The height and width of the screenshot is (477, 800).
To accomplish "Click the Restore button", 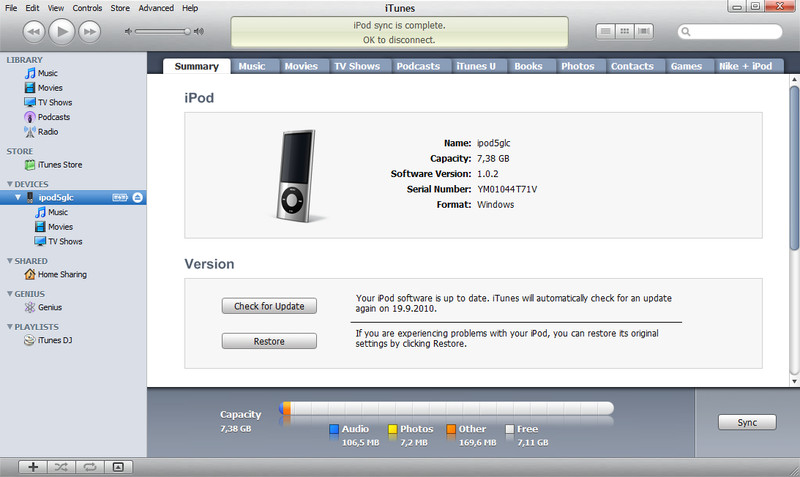I will 269,341.
